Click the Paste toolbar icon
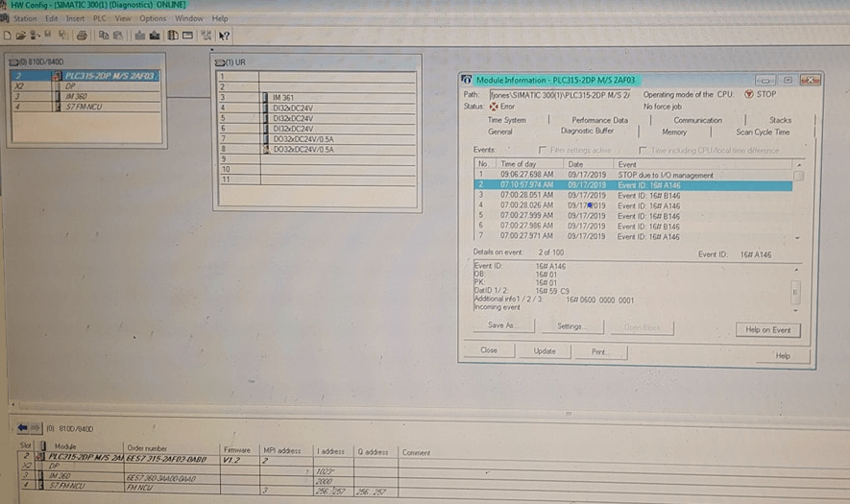The height and width of the screenshot is (504, 850). pyautogui.click(x=117, y=36)
